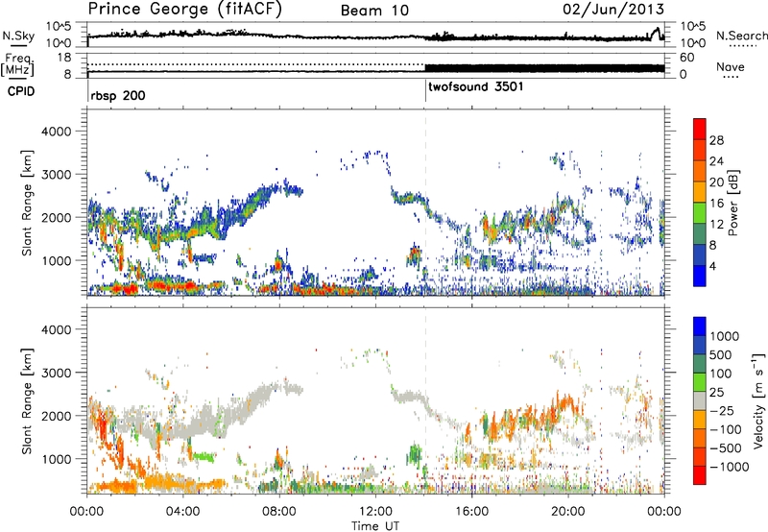Click the 28 dB colorbar value
768x532 pixels.
(716, 140)
